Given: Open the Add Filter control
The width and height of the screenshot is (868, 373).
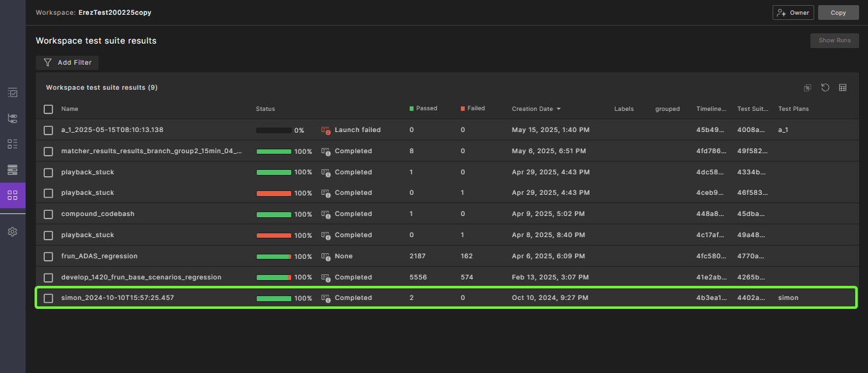Looking at the screenshot, I should click(x=67, y=63).
